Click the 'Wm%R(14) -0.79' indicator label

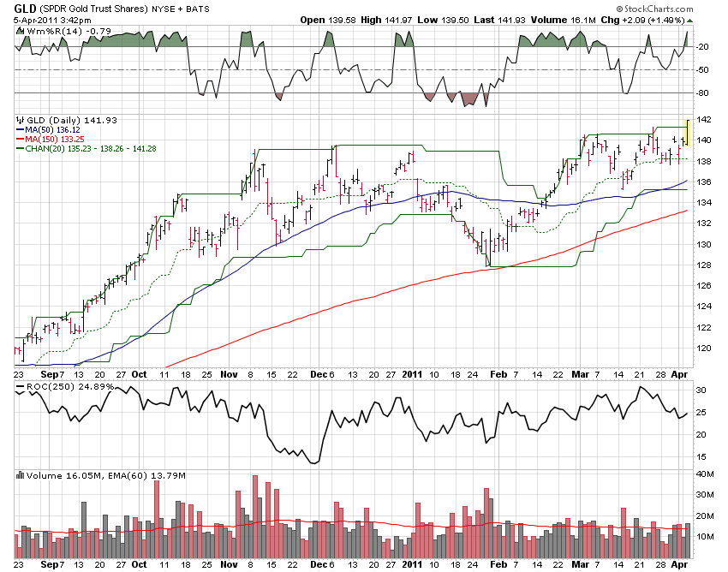[x=69, y=31]
